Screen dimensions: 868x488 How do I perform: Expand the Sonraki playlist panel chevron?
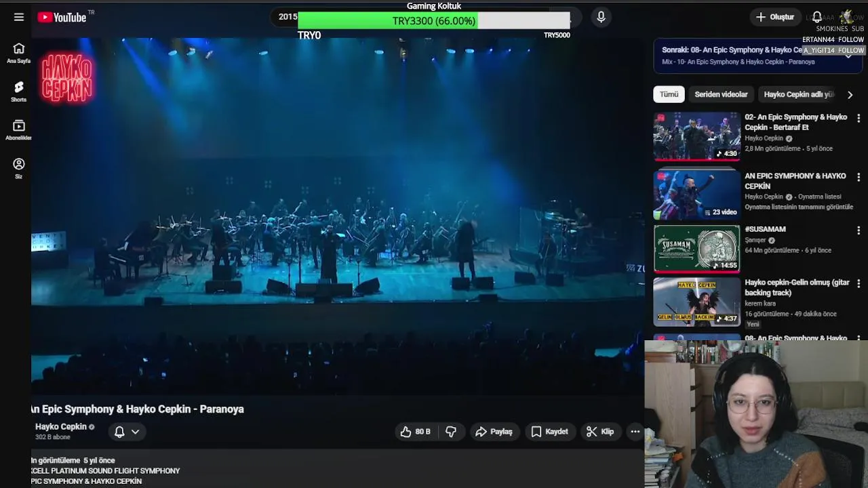[848, 56]
